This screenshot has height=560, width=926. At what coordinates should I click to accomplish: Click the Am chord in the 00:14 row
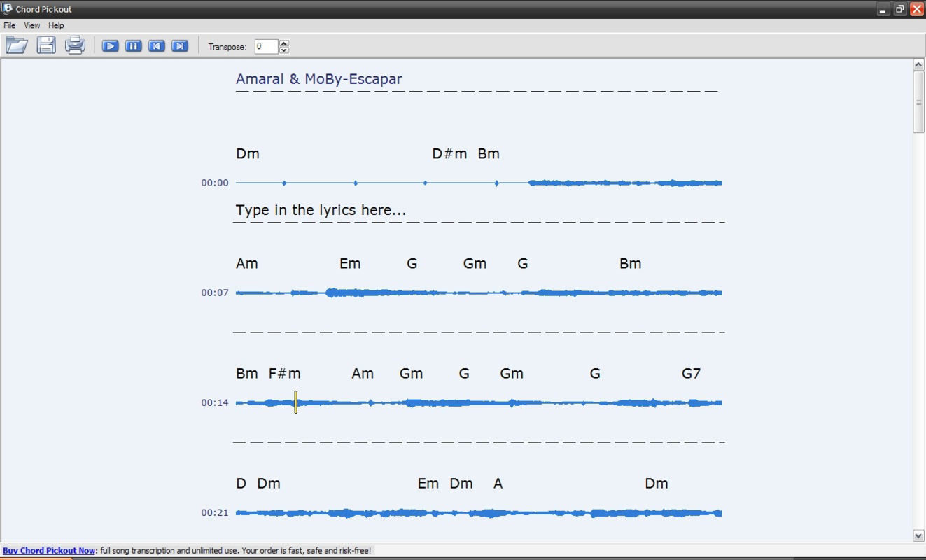pos(363,373)
